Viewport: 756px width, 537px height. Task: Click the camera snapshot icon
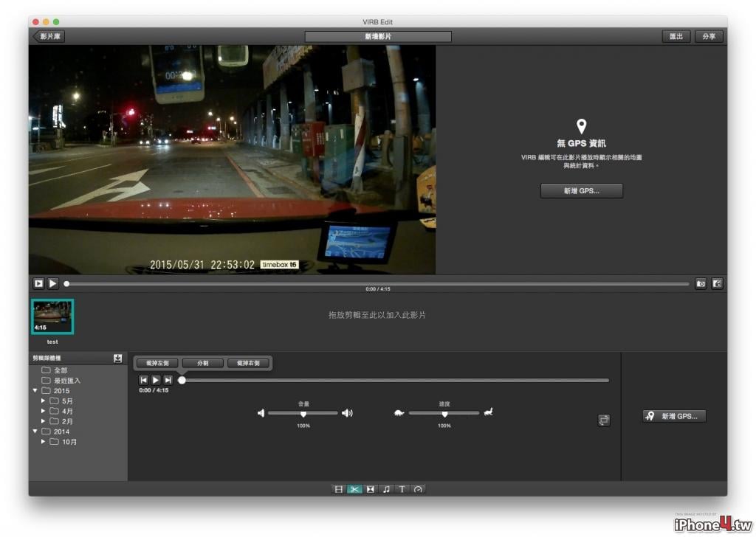[x=701, y=284]
